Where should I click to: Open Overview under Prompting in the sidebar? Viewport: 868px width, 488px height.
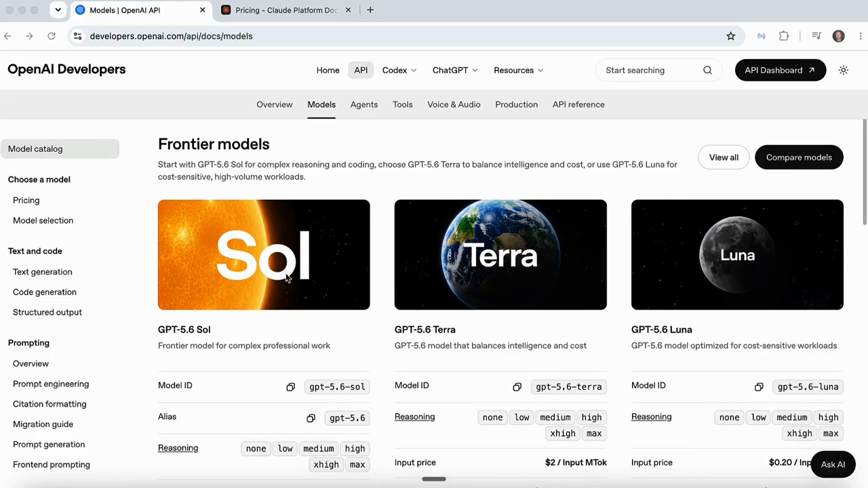point(31,364)
